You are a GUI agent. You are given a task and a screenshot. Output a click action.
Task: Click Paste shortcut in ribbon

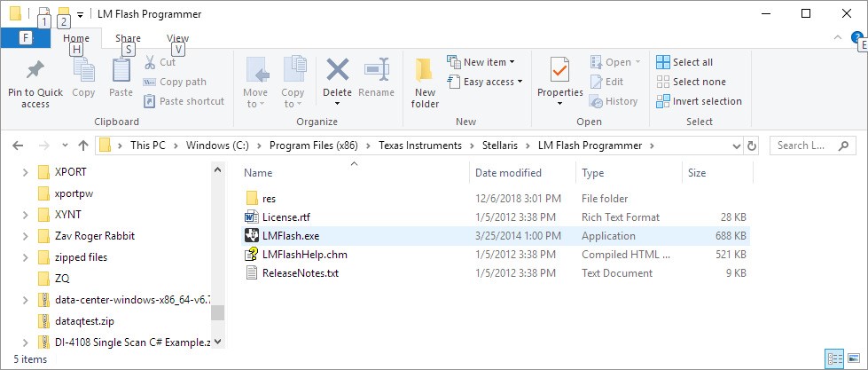pos(184,101)
